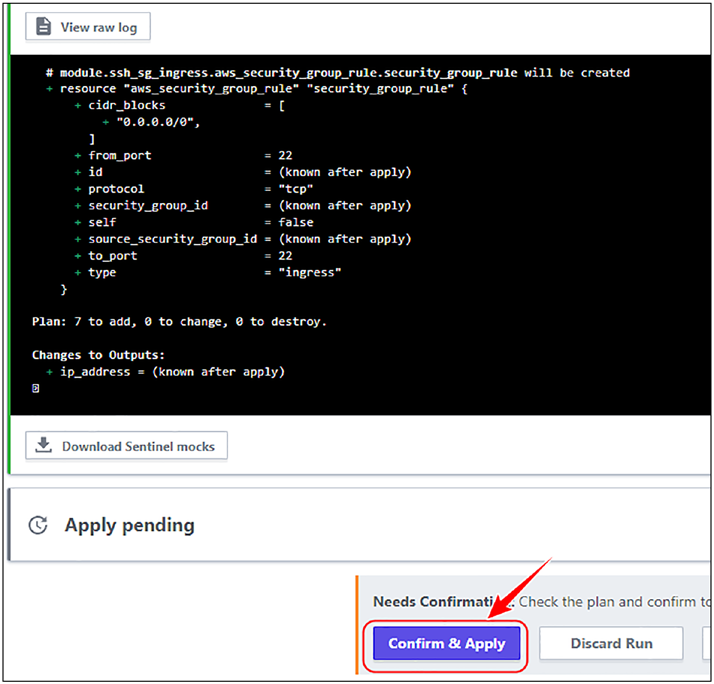Confirm & Apply the pending run

[x=446, y=643]
